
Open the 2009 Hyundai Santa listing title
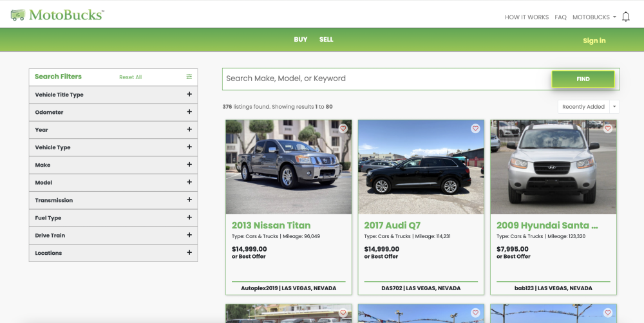coord(547,225)
